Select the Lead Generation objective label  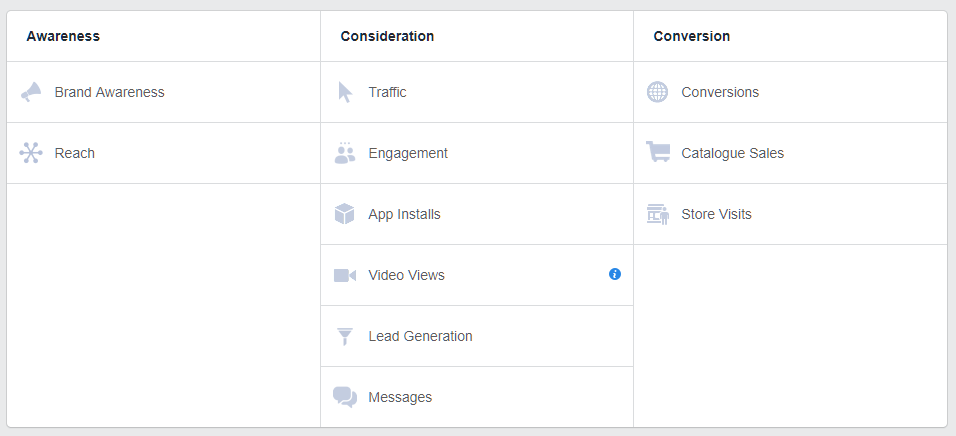point(420,336)
